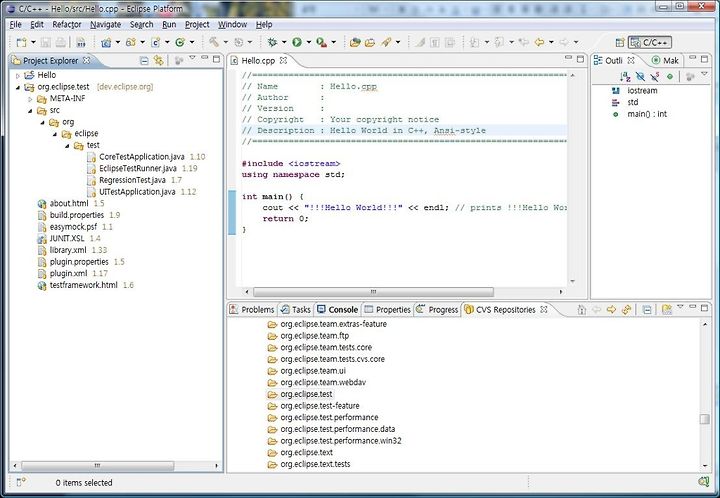Collapse the src folder

[30, 111]
